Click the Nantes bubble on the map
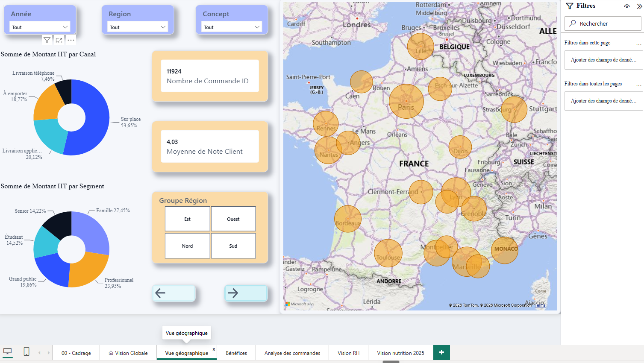This screenshot has height=363, width=644. pos(328,150)
